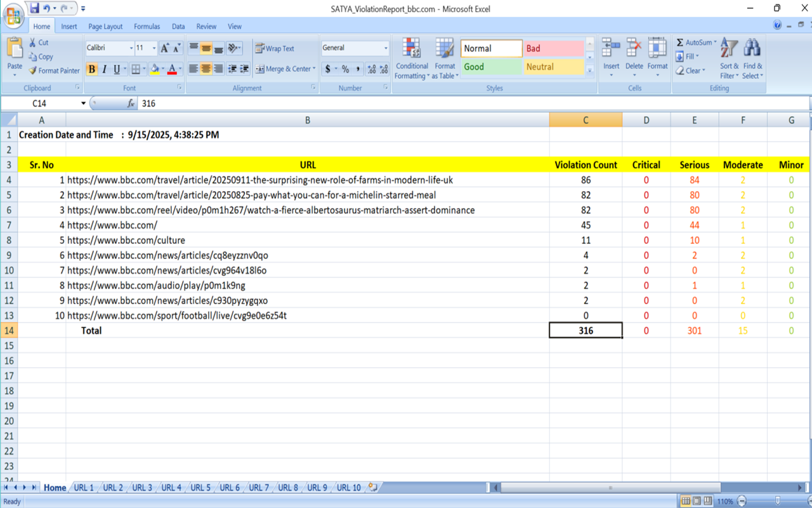
Task: Toggle Underline formatting
Action: point(117,69)
